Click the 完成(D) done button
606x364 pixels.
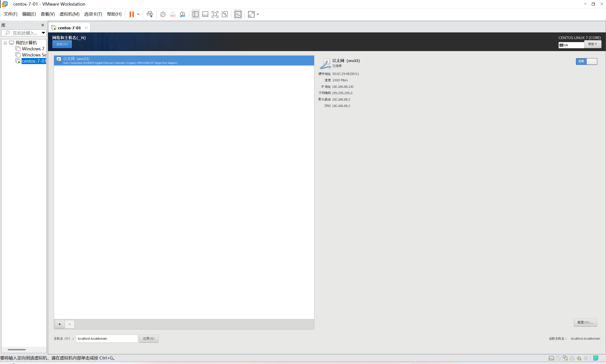62,44
